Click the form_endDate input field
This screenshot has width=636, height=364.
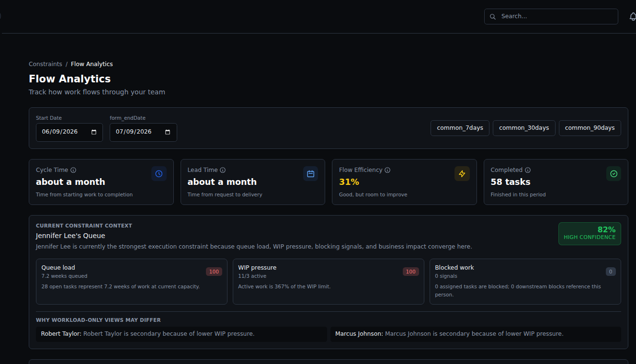tap(143, 132)
